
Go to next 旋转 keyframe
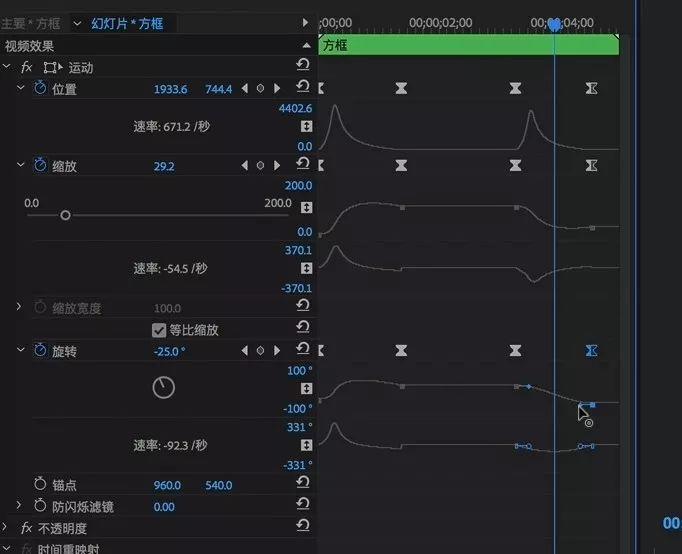click(277, 350)
